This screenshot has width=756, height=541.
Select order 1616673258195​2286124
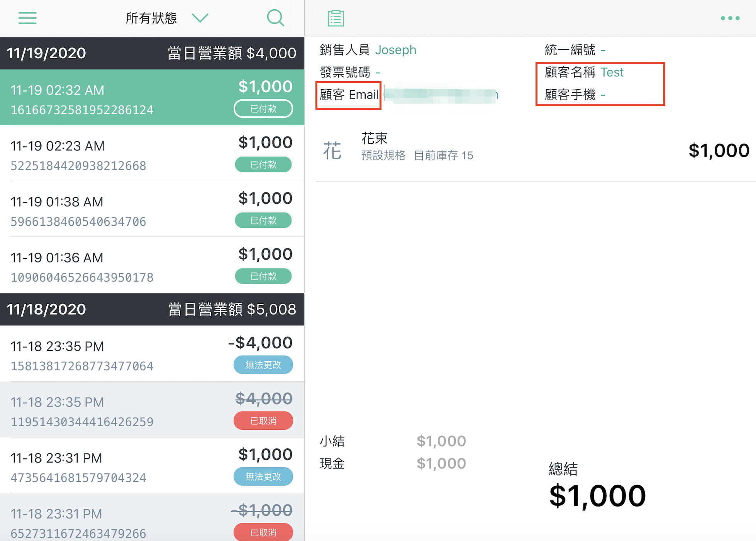(x=152, y=97)
